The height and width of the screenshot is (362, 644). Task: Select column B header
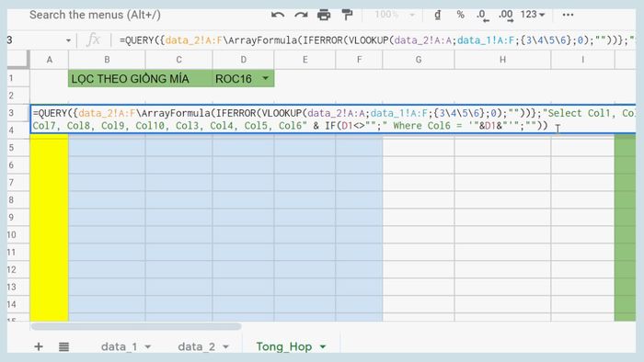(x=107, y=60)
